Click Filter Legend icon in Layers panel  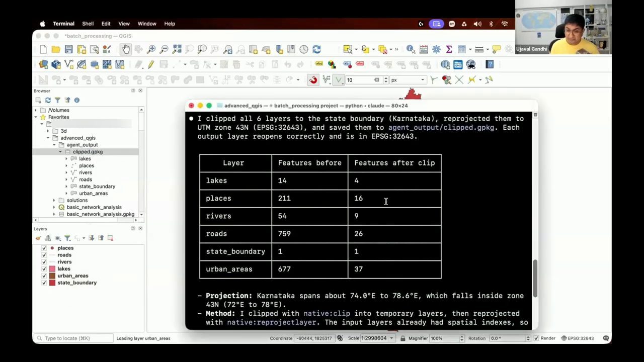point(67,238)
